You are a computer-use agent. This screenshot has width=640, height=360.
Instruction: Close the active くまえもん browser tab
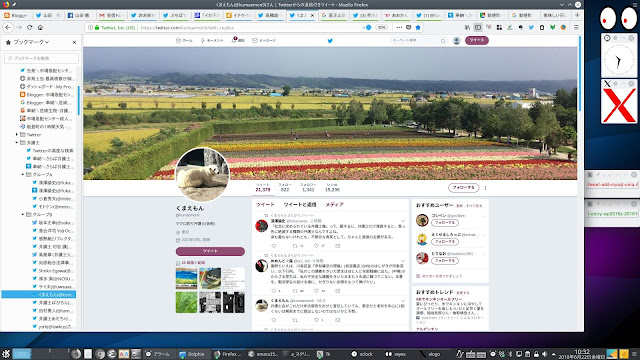tap(313, 15)
